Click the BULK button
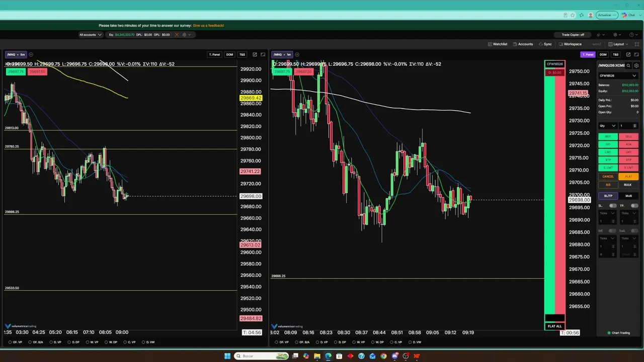Viewport: 644px width, 362px height. [x=627, y=185]
